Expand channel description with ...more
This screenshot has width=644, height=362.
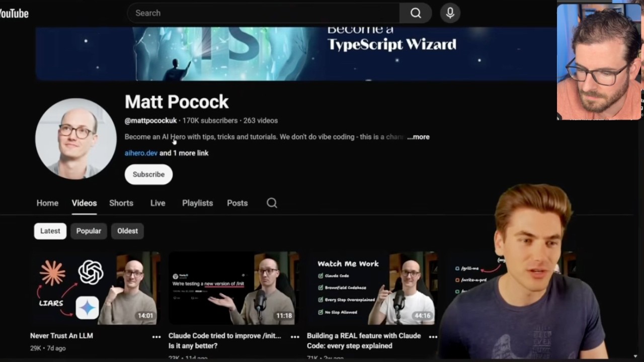click(x=419, y=137)
